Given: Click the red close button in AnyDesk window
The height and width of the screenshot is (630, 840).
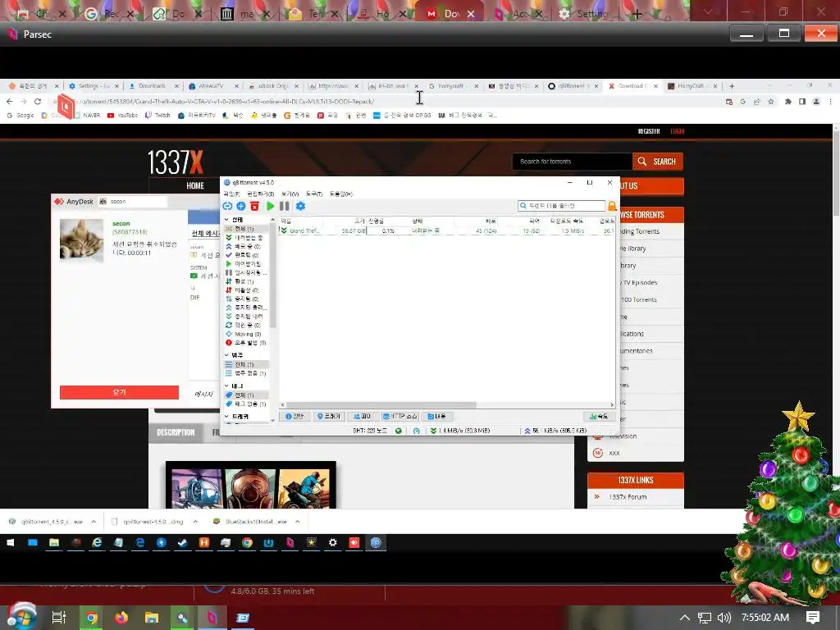Looking at the screenshot, I should coord(119,392).
